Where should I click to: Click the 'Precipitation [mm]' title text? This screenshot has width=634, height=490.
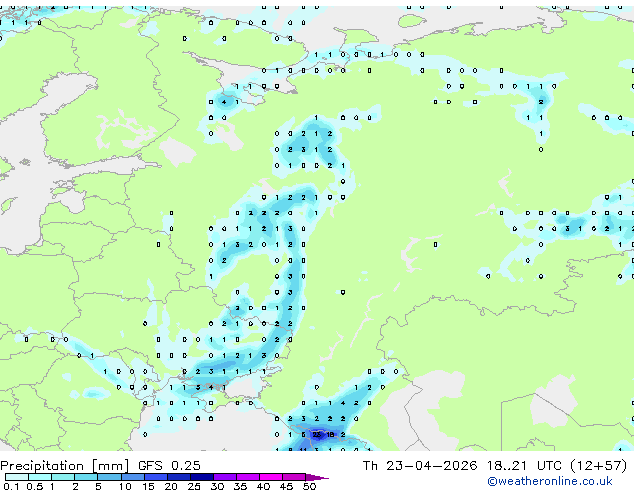pos(65,466)
